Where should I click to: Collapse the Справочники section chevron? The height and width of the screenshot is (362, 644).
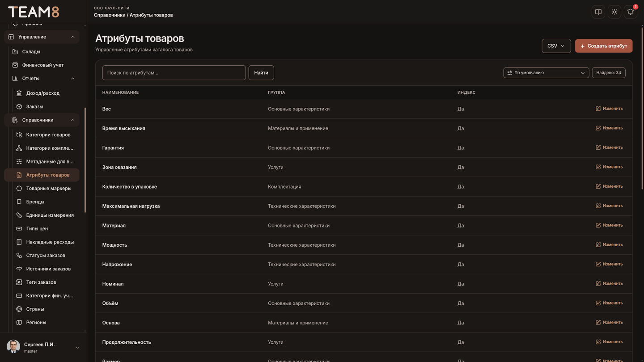pos(73,120)
